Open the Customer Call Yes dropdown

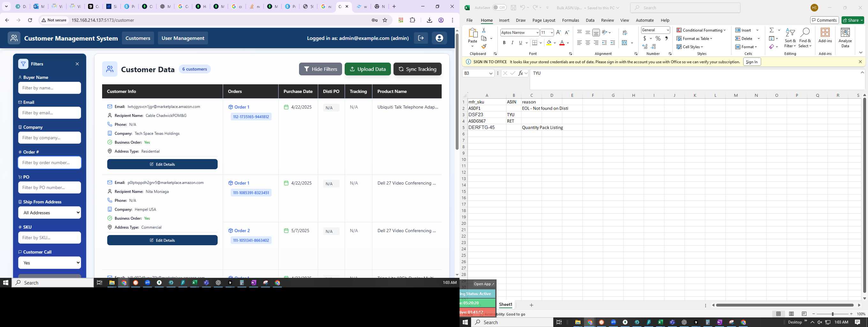point(49,262)
